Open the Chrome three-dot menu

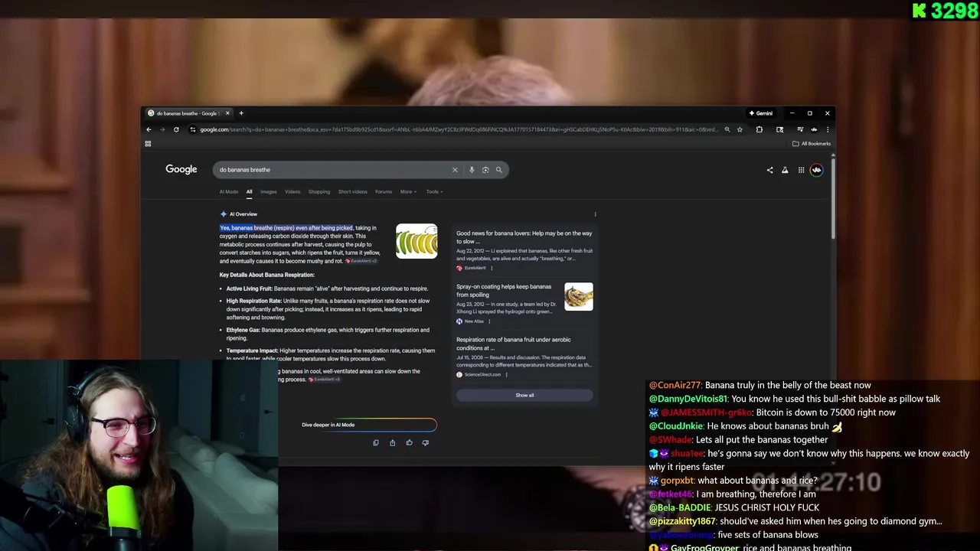(828, 129)
